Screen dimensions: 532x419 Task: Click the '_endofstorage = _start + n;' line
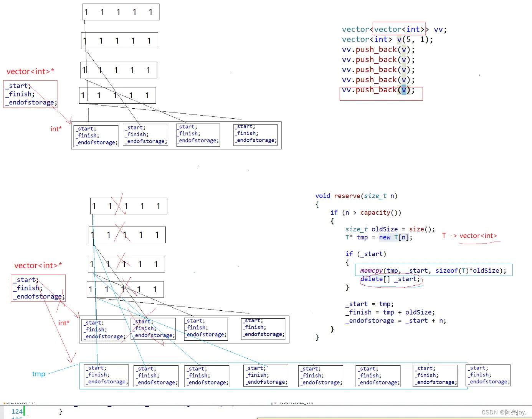(x=395, y=321)
